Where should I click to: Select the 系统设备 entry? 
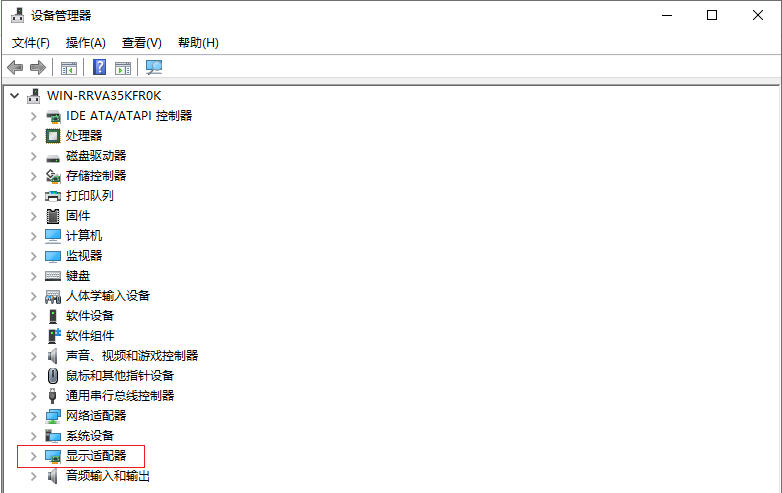(x=90, y=436)
